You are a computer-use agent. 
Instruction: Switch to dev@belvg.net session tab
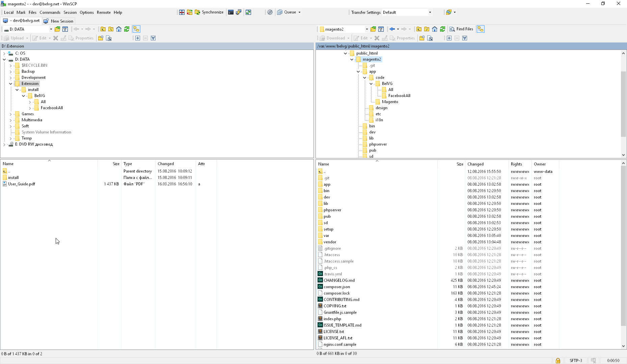pos(21,21)
